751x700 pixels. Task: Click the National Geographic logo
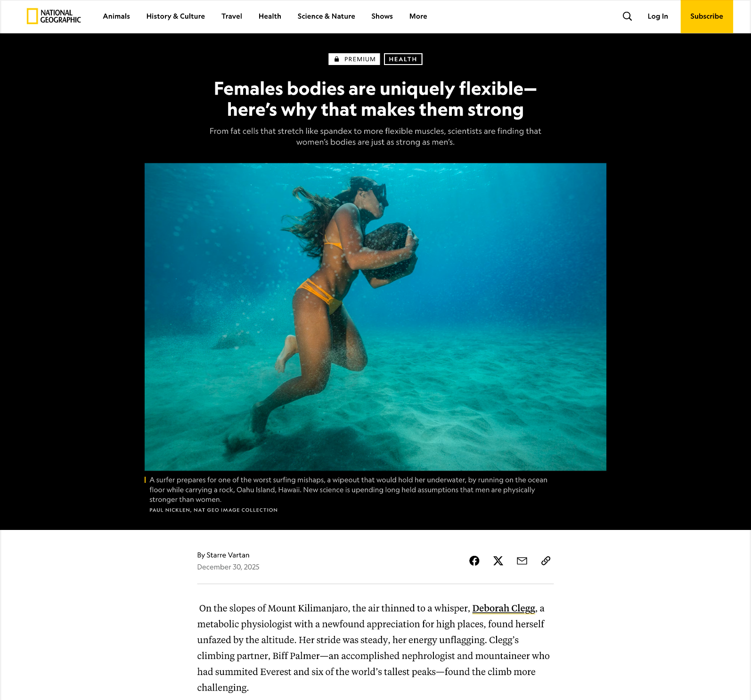coord(54,16)
